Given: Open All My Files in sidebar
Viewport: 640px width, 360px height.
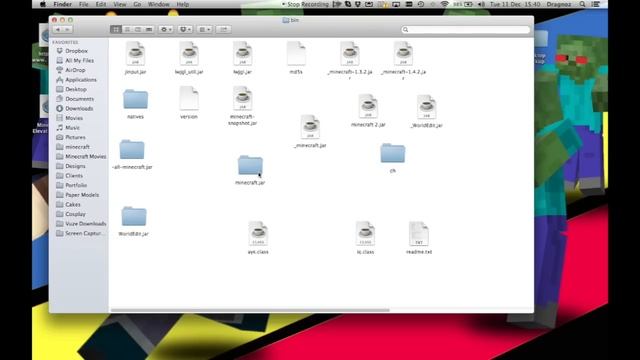Looking at the screenshot, I should 79,60.
